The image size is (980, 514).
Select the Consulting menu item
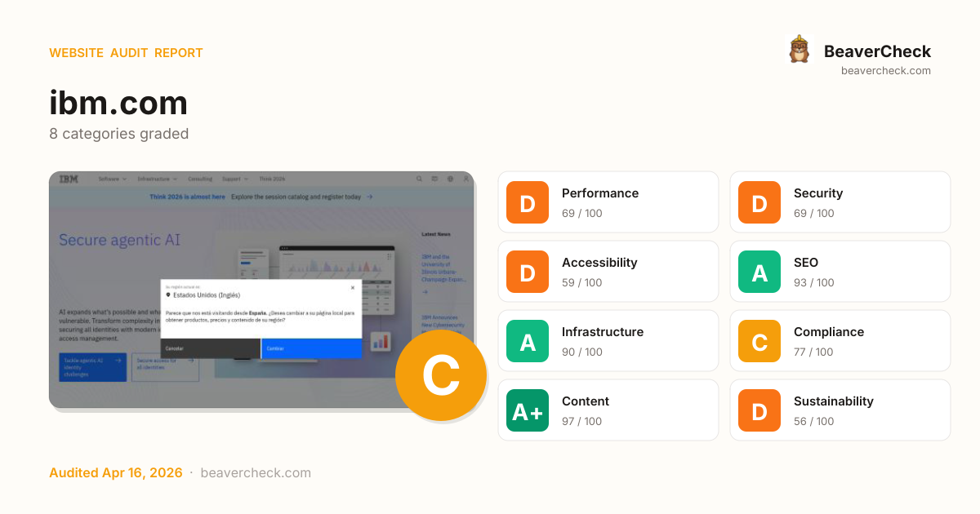(x=200, y=179)
